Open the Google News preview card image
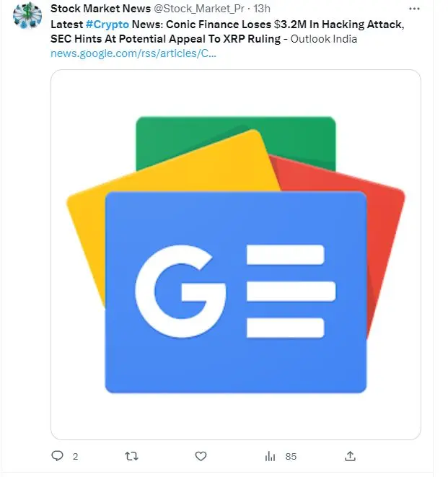 pos(235,254)
